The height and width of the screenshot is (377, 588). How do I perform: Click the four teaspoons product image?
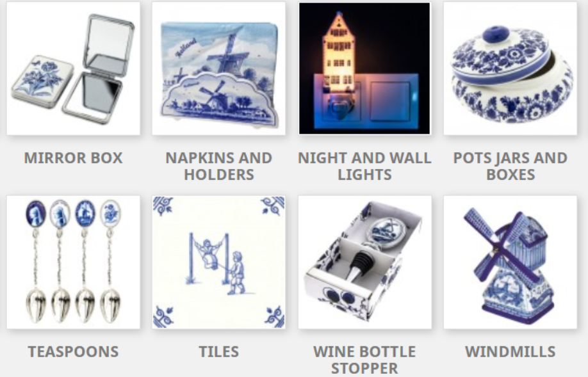point(73,262)
